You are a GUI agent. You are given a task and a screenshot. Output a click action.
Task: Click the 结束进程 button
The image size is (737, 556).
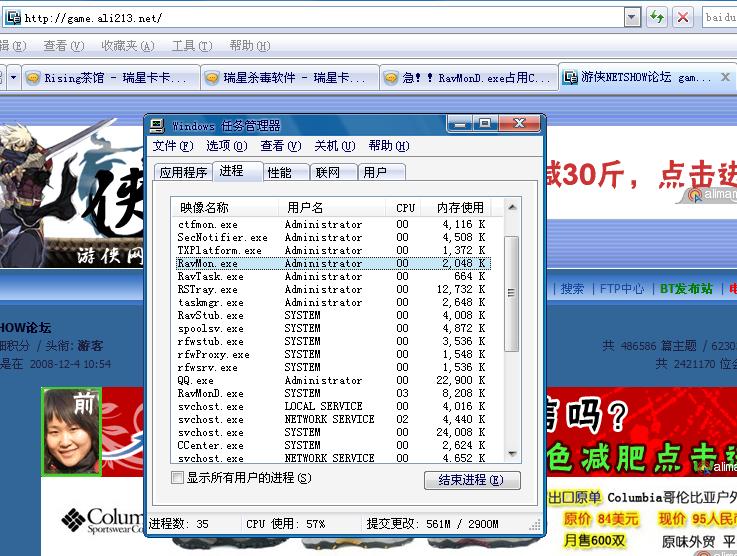pos(472,480)
